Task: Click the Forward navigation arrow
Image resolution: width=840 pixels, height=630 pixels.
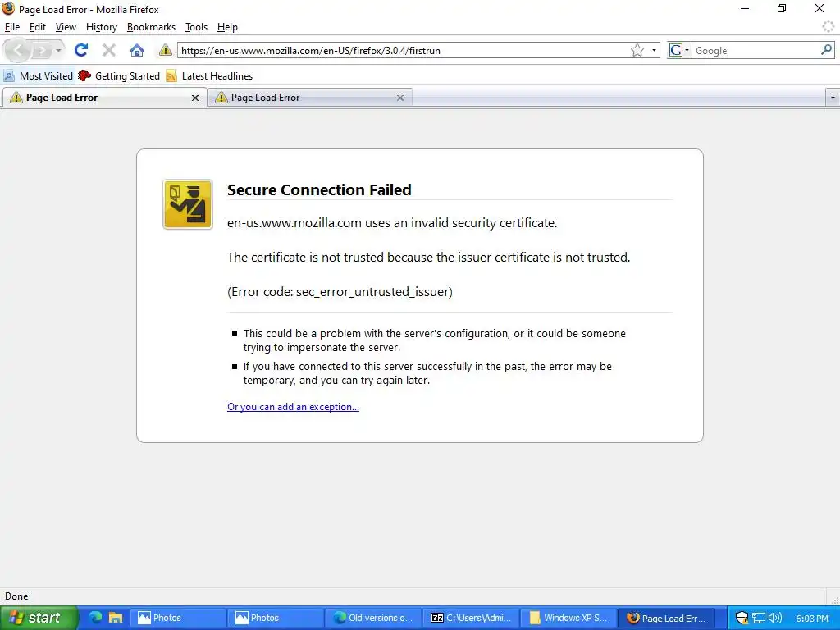Action: click(x=41, y=50)
